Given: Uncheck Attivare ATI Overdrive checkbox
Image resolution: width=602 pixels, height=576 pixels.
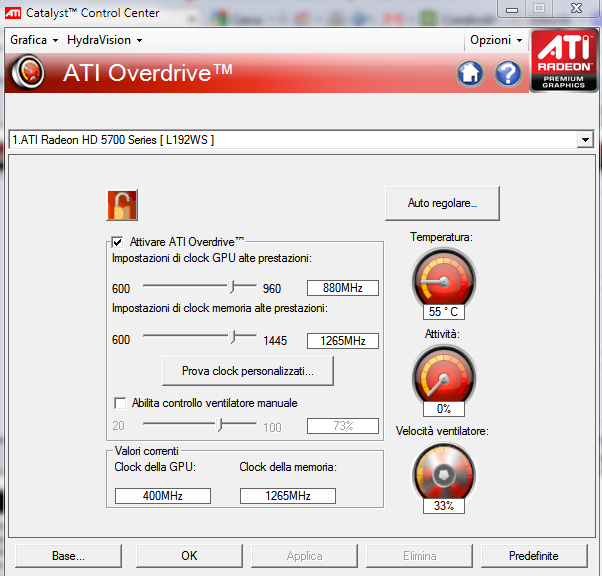Looking at the screenshot, I should click(117, 242).
